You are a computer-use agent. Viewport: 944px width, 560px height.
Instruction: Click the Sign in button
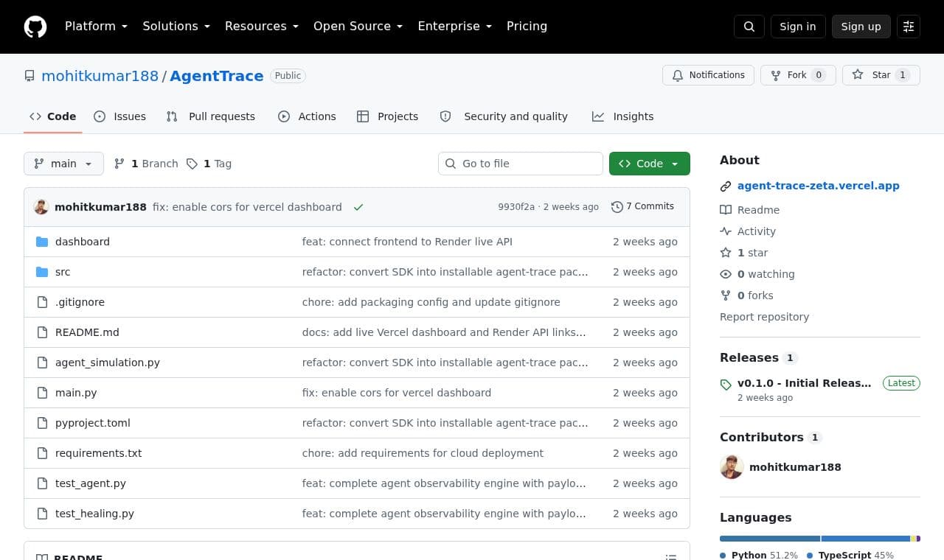pos(798,27)
